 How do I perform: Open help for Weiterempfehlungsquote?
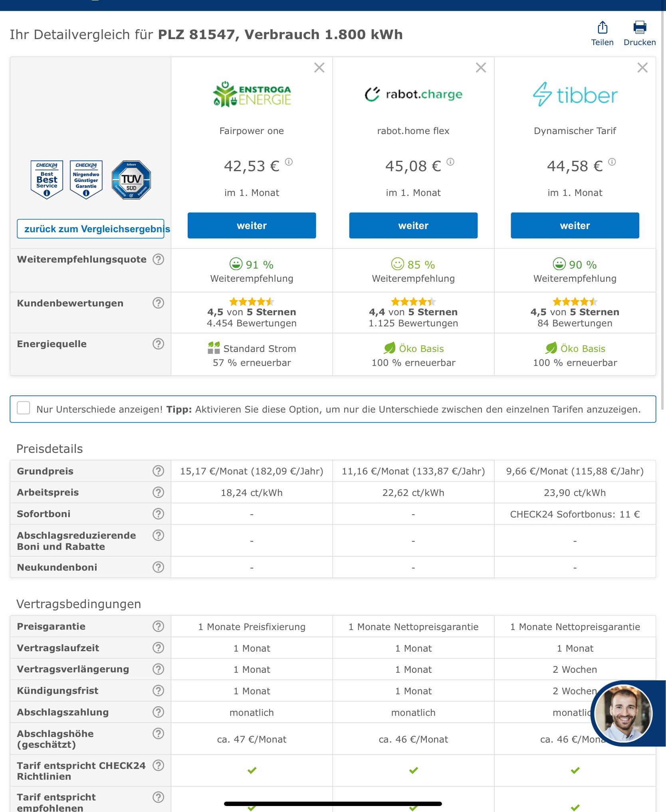tap(159, 259)
